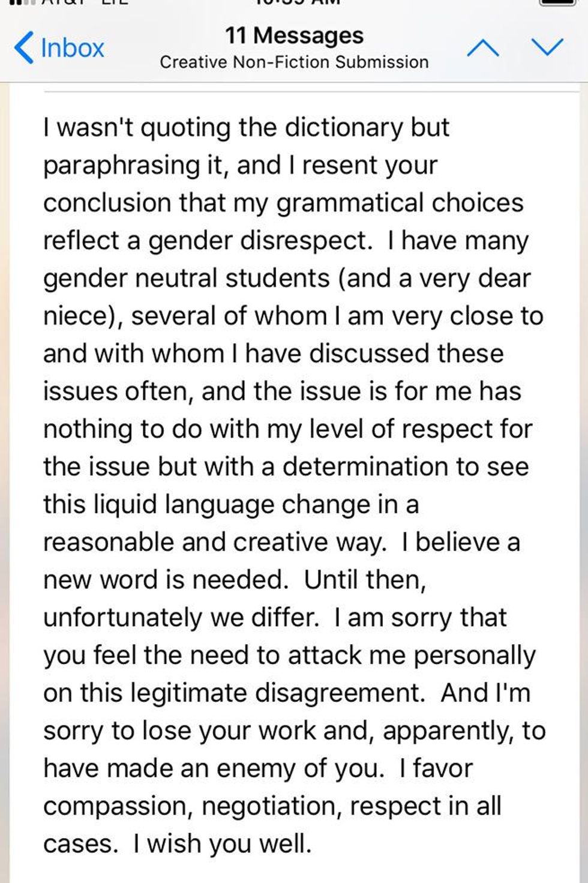Collapse the message thread via the header
588x883 pixels.
(x=293, y=47)
